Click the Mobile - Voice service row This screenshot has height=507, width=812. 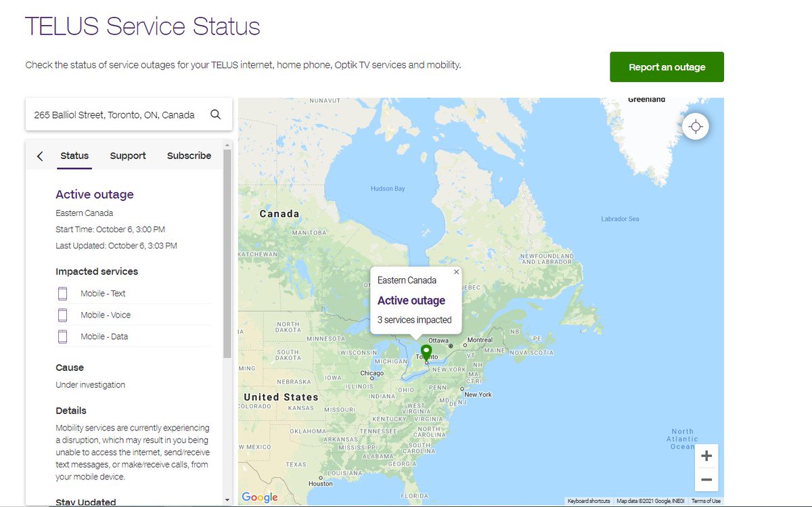tap(133, 315)
